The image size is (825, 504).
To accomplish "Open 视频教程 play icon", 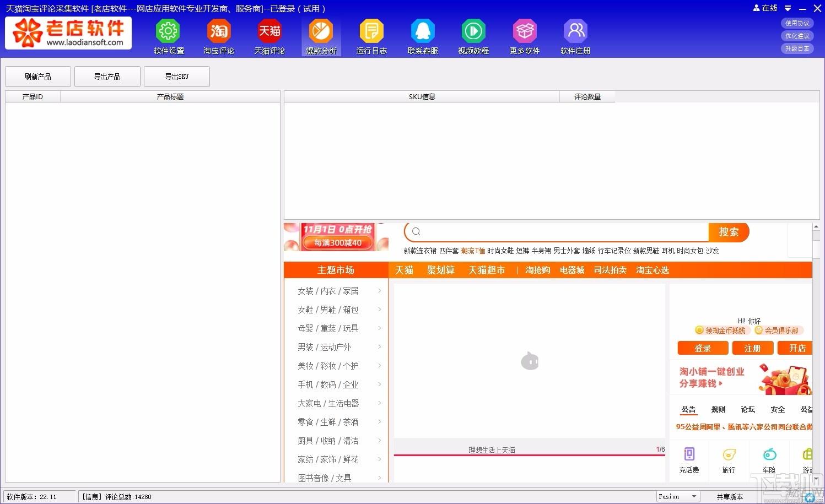I will pyautogui.click(x=473, y=31).
